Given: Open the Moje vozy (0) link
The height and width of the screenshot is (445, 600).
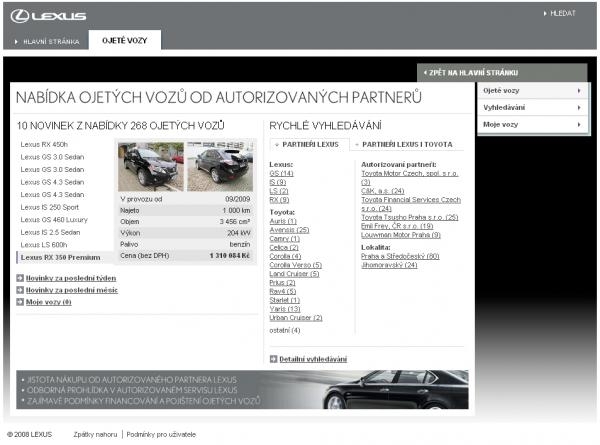Looking at the screenshot, I should 49,302.
